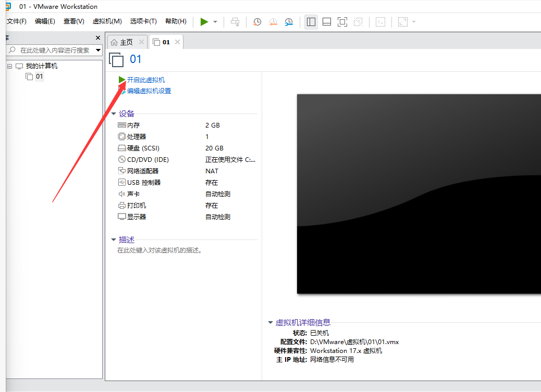Image resolution: width=541 pixels, height=392 pixels.
Task: Click the 显示器 display icon
Action: tap(122, 217)
